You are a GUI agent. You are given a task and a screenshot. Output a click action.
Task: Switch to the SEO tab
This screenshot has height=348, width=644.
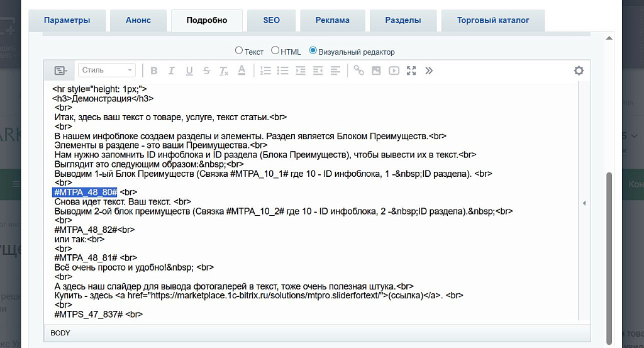point(271,20)
